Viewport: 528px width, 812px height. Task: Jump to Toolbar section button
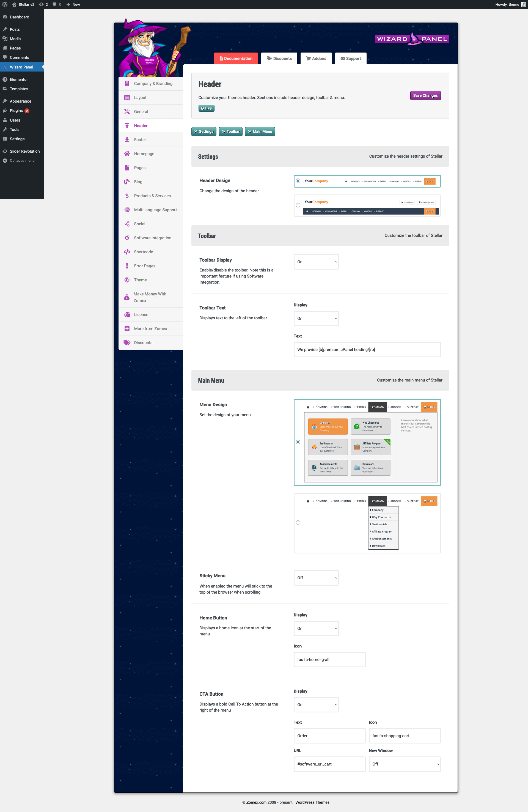click(230, 131)
